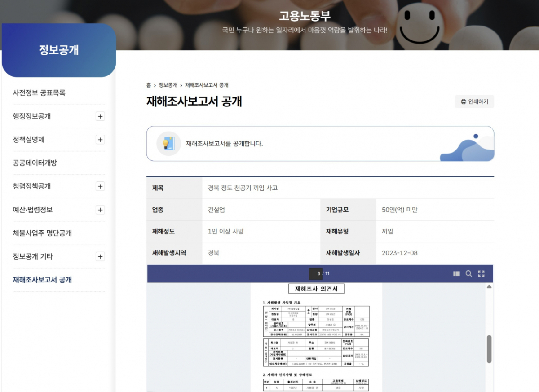Open 공공데이터개방 sidebar item
The image size is (539, 392).
pyautogui.click(x=35, y=163)
